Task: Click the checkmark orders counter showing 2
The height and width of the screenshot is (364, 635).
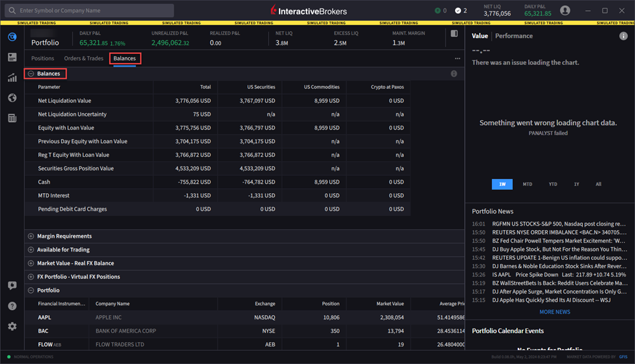Action: click(x=461, y=11)
